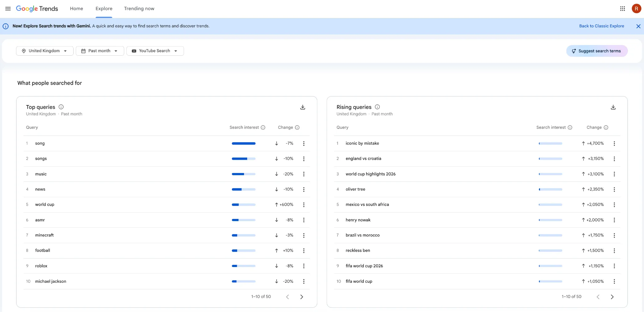This screenshot has width=644, height=312.
Task: Download the Rising queries data
Action: pos(613,107)
